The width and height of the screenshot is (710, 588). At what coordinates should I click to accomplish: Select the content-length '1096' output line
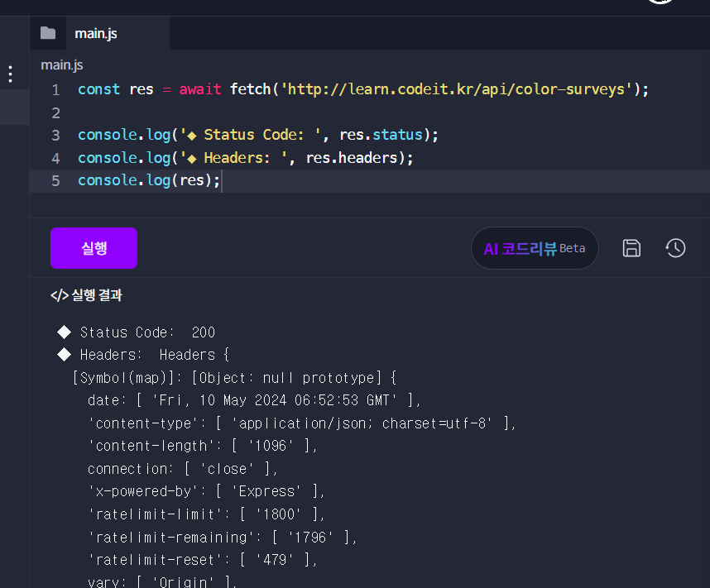[x=203, y=447]
